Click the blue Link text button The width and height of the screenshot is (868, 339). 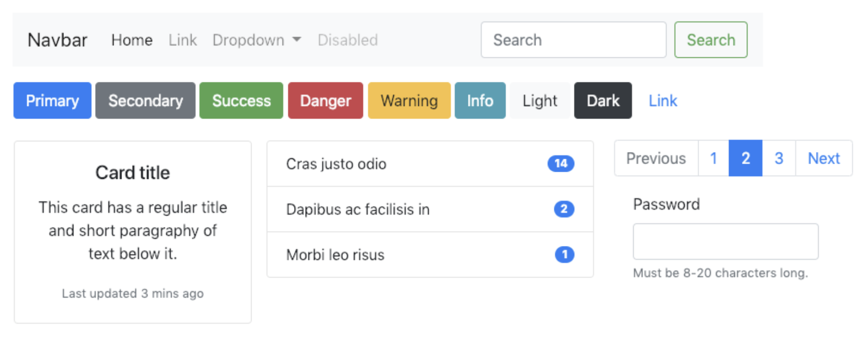point(663,101)
